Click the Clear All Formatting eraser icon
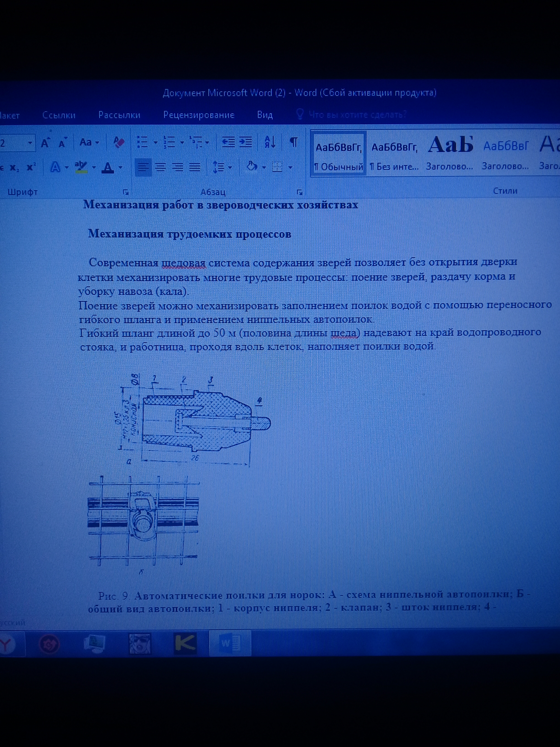The width and height of the screenshot is (560, 747). [119, 143]
